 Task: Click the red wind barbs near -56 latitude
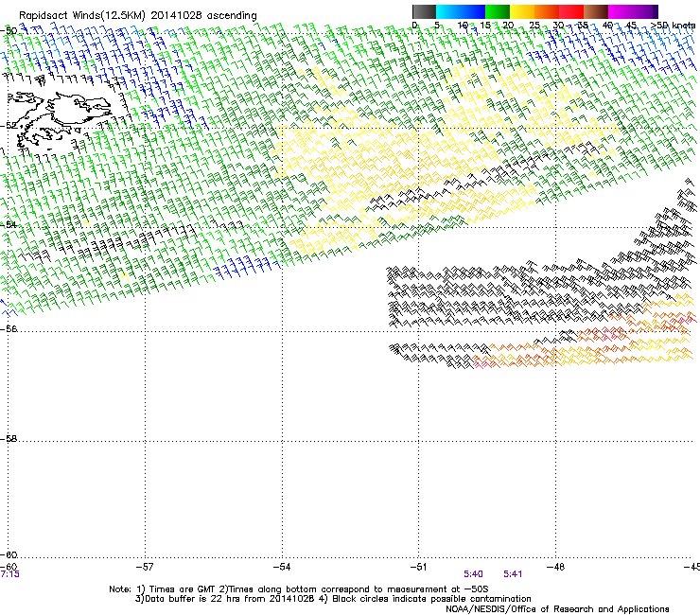tap(604, 333)
